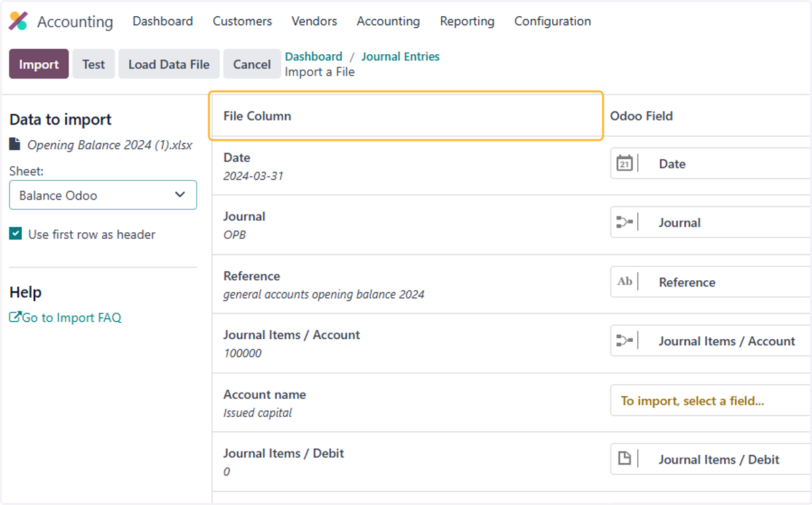Click the OPB sample journal value
812x505 pixels.
pyautogui.click(x=234, y=235)
